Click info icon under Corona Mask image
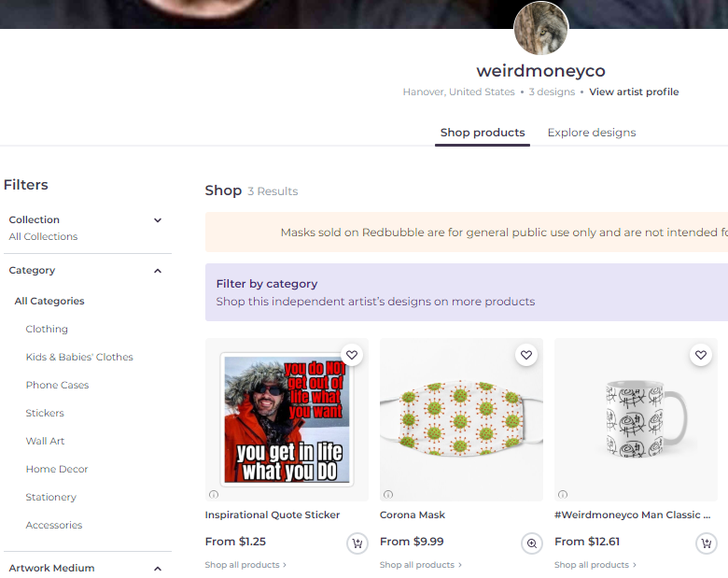Image resolution: width=728 pixels, height=578 pixels. coord(388,494)
